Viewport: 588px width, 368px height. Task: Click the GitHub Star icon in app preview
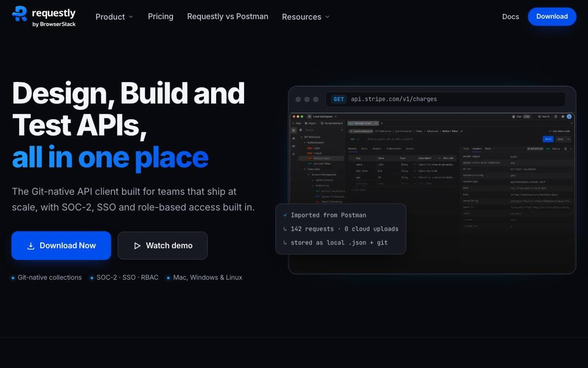click(x=513, y=116)
